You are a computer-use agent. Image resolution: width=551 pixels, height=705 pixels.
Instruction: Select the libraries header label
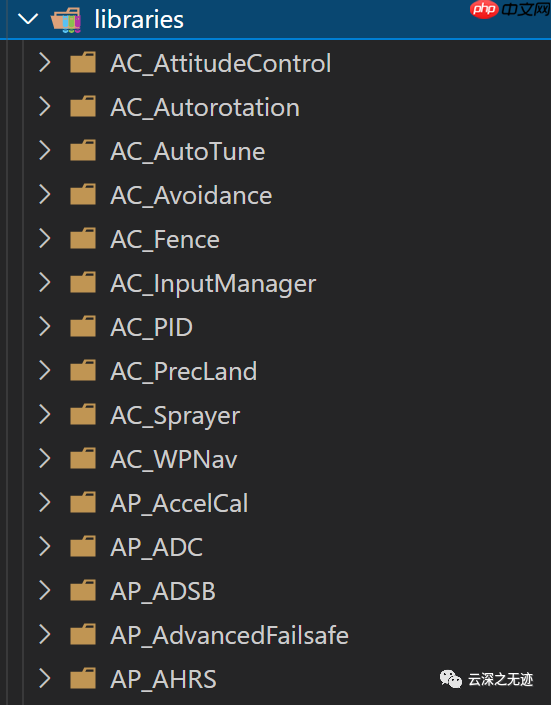pyautogui.click(x=139, y=20)
